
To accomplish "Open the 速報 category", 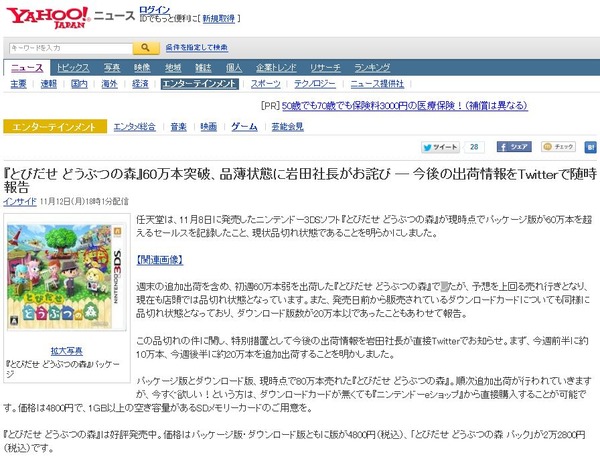I will tap(49, 84).
